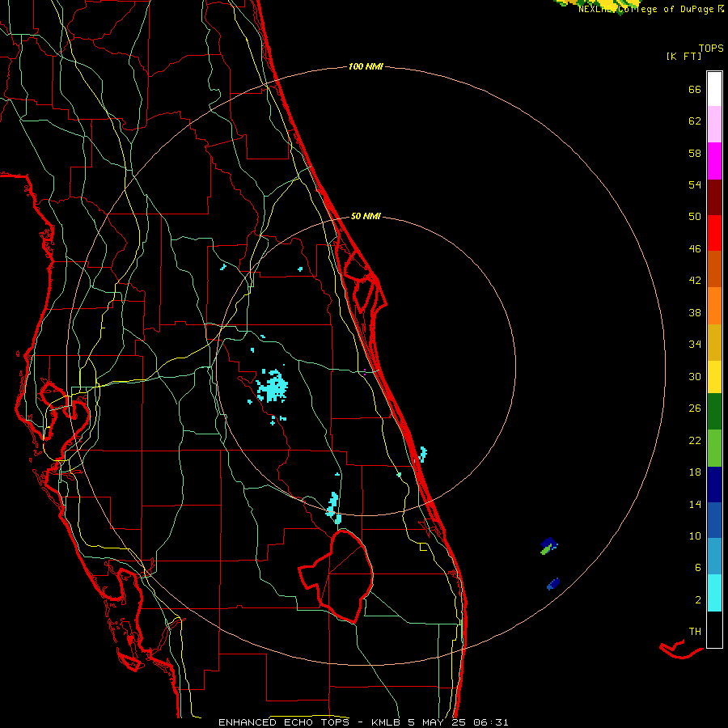
Task: Click the dark green 26 kft swatch
Action: (714, 412)
